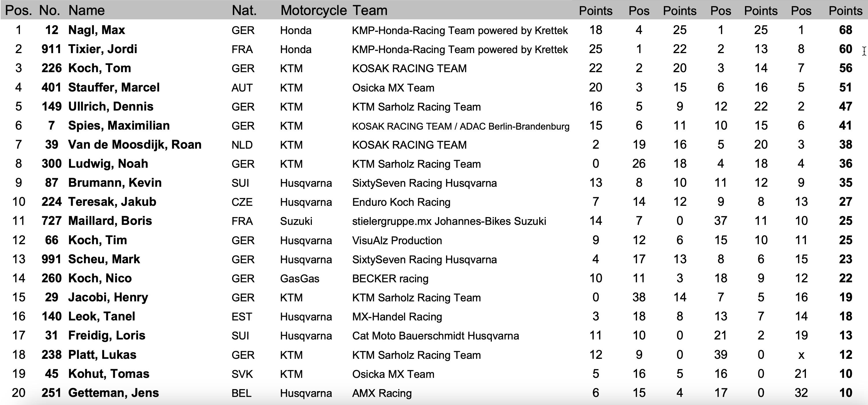The image size is (868, 405).
Task: Click the KOSAK RACING TEAM / ADAC Berlin-Brandenburg cell
Action: pyautogui.click(x=460, y=126)
